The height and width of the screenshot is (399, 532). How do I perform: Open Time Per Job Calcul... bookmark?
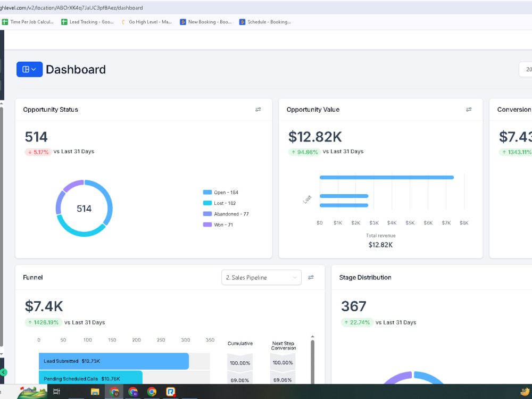28,22
